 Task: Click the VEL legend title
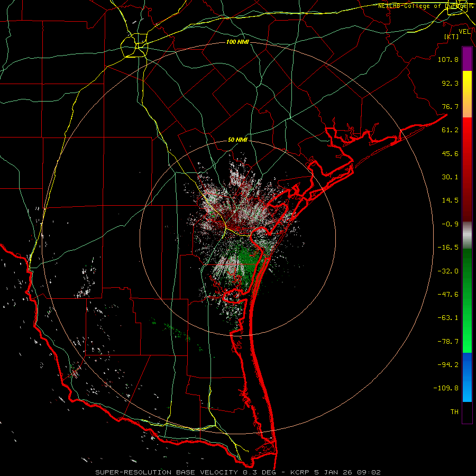pos(464,32)
